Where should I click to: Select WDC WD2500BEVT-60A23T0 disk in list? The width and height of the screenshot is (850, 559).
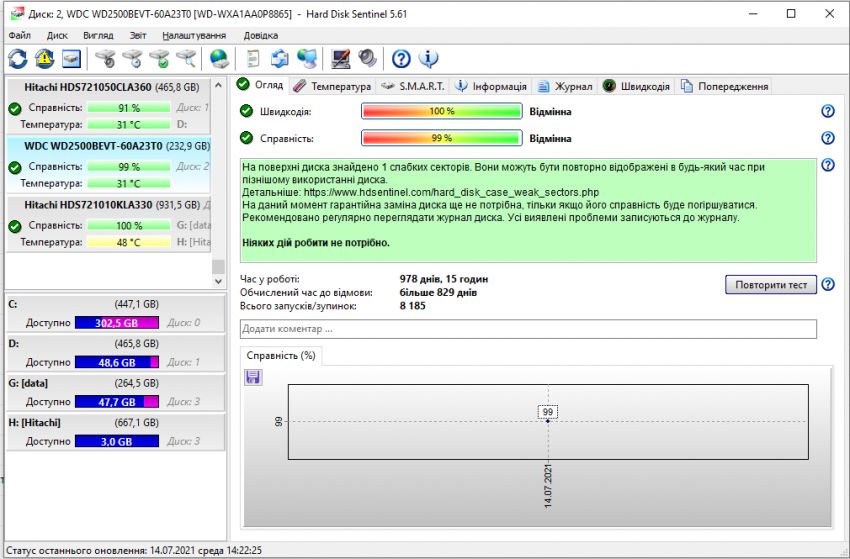108,165
